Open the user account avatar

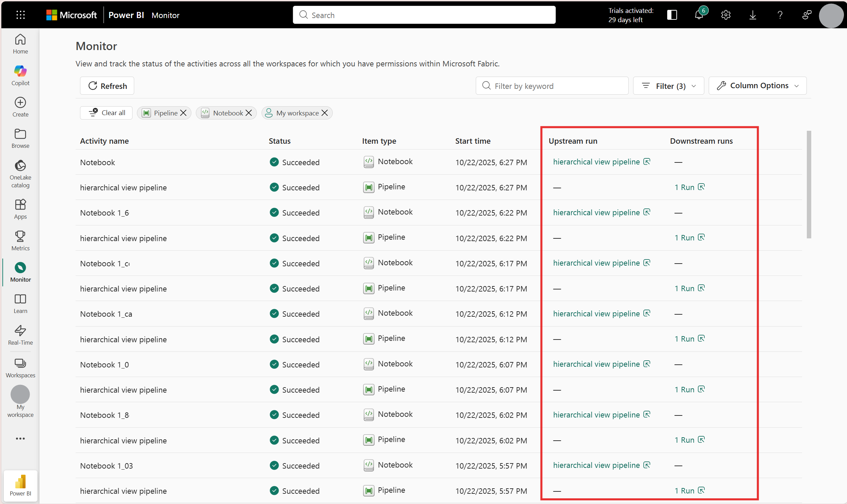click(831, 15)
